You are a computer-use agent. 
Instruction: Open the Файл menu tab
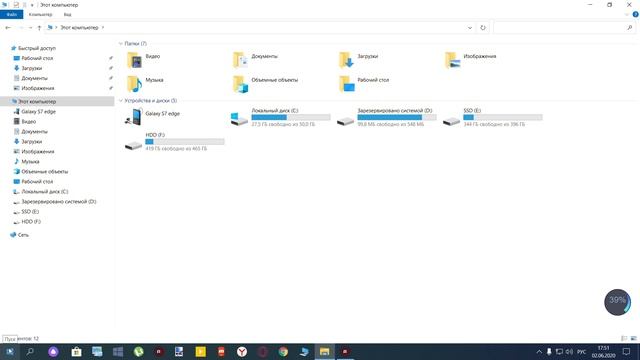click(11, 14)
